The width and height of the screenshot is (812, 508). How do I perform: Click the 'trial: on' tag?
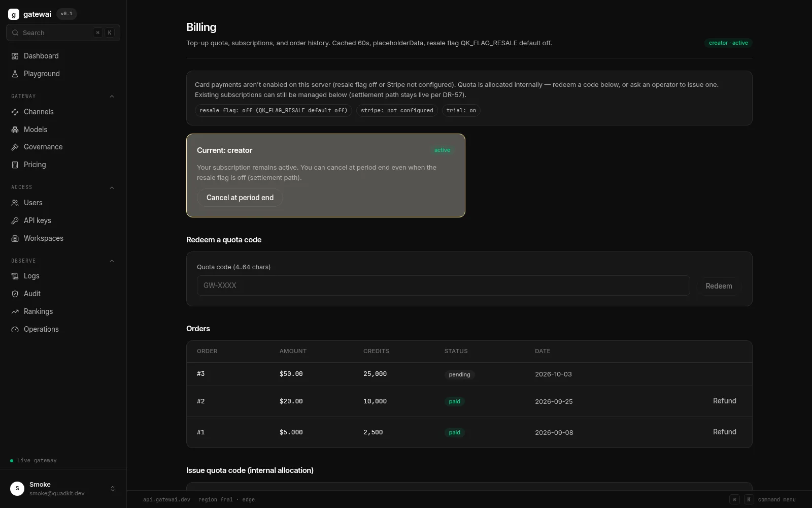(461, 110)
